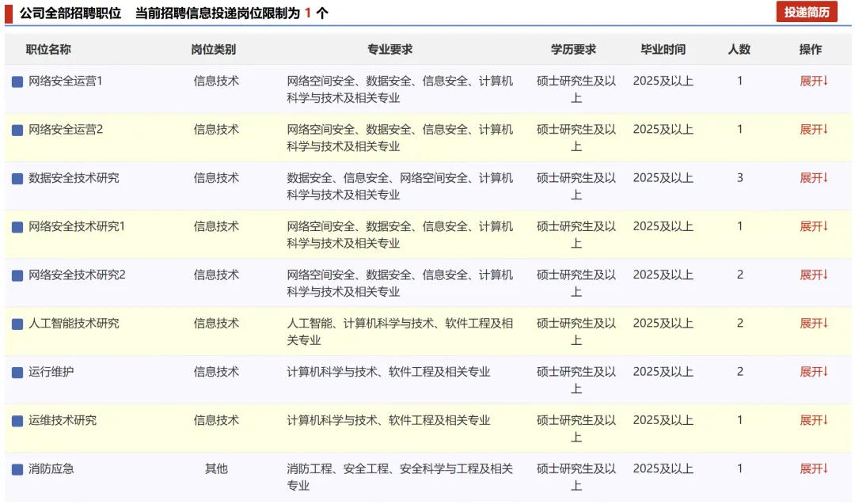The width and height of the screenshot is (855, 504).
Task: Check the box beside 网络安全技术研究2
Action: click(17, 275)
